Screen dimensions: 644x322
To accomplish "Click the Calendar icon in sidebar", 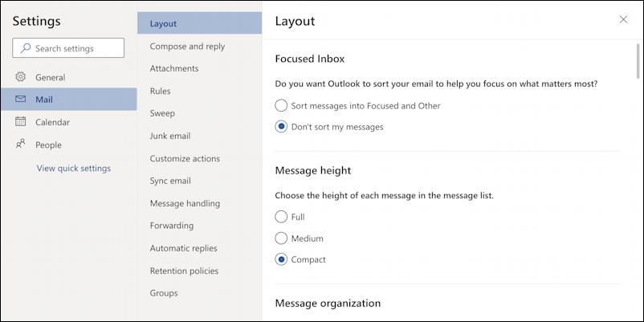I will pos(20,121).
